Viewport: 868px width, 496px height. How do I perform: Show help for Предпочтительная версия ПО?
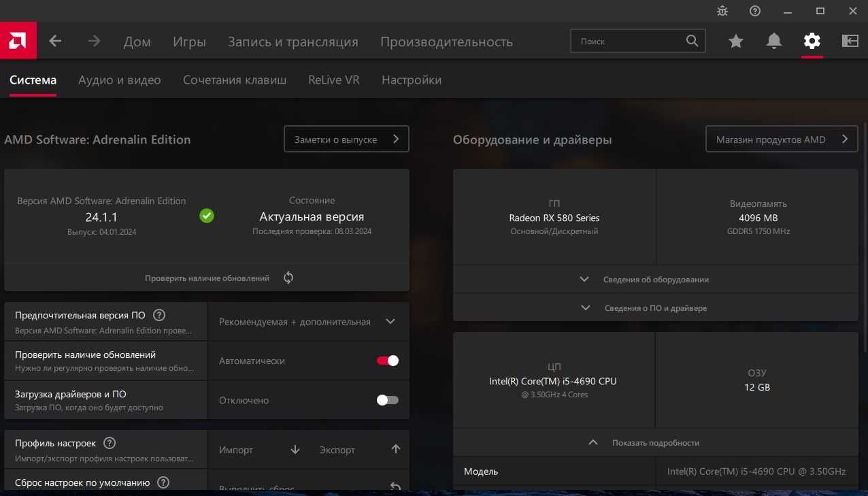pos(159,315)
